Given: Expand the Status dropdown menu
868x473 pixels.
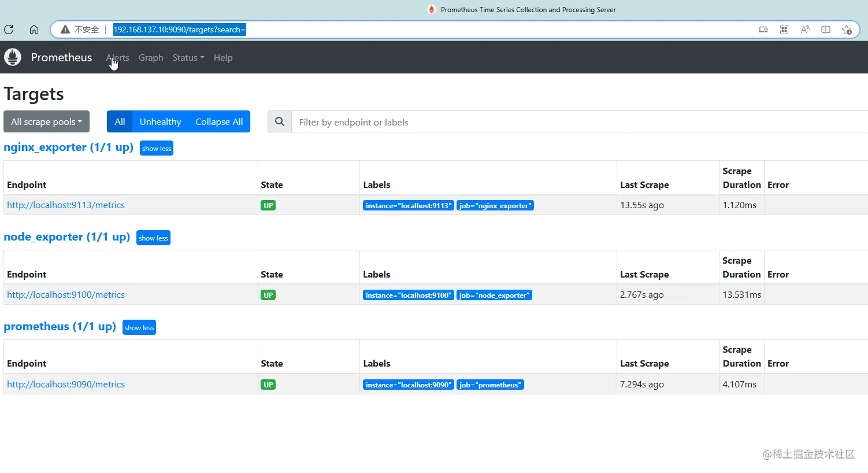Looking at the screenshot, I should 188,58.
